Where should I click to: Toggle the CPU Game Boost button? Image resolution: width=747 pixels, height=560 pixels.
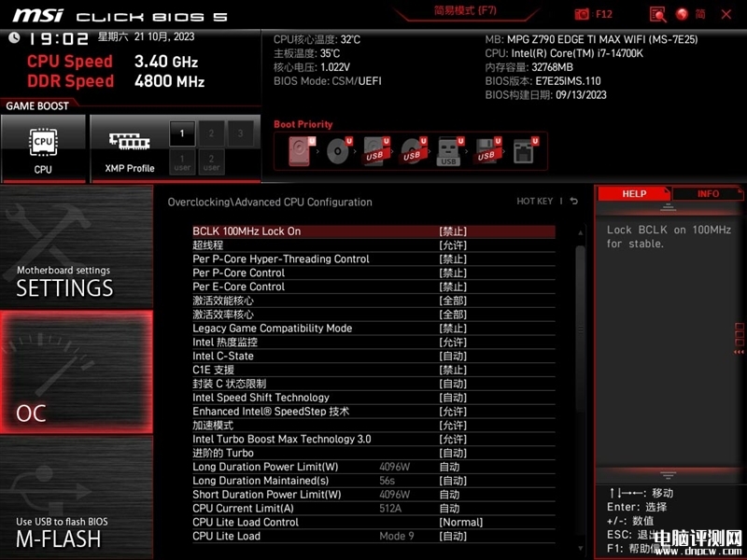[43, 149]
